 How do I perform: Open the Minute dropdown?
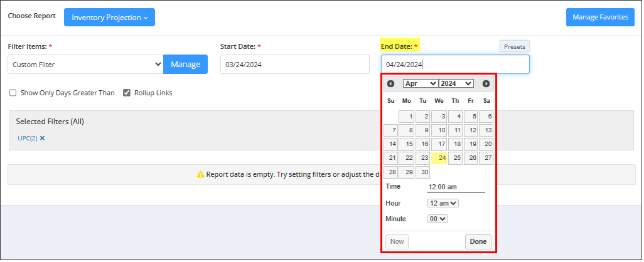click(x=437, y=219)
